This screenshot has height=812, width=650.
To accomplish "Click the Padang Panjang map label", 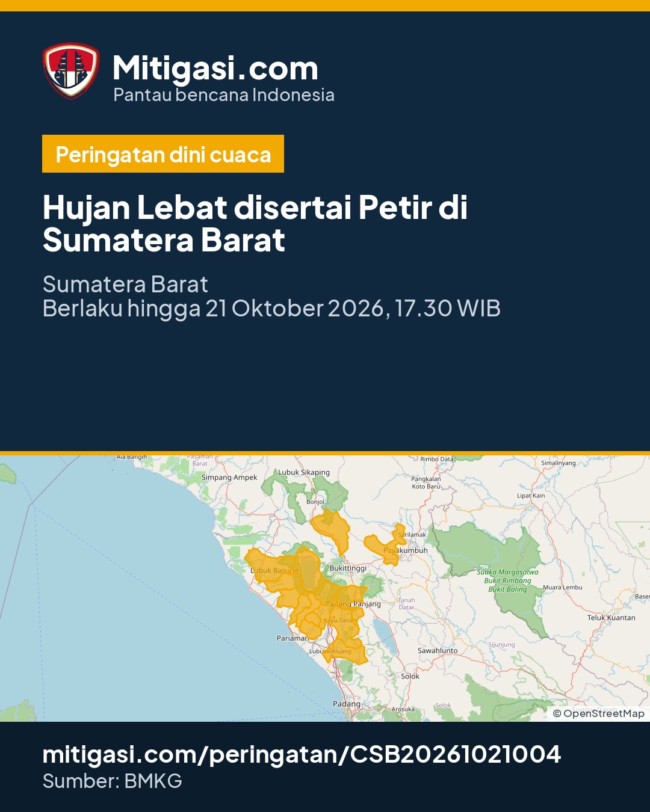I will [x=353, y=604].
